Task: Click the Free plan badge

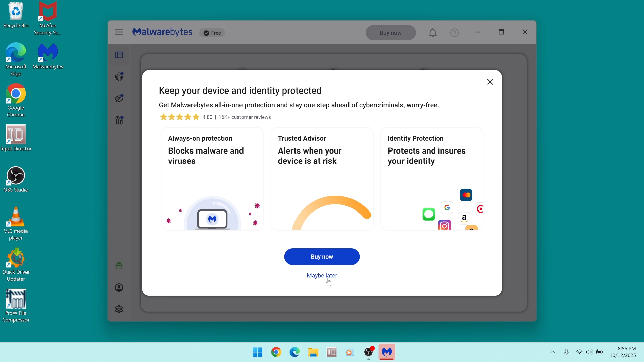Action: click(212, 33)
